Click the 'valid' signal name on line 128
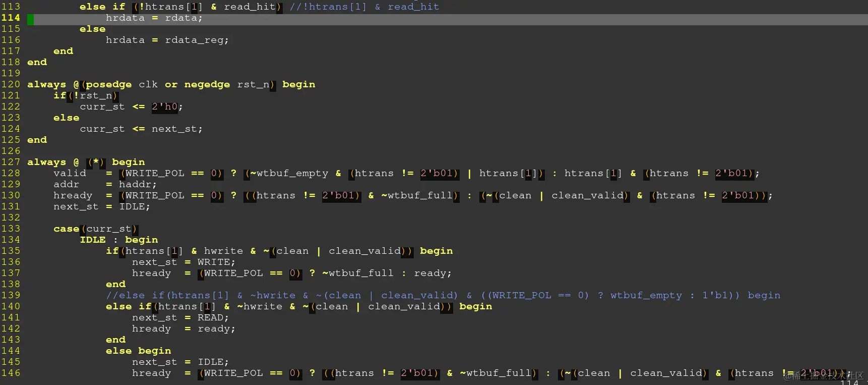This screenshot has height=385, width=868. 70,174
